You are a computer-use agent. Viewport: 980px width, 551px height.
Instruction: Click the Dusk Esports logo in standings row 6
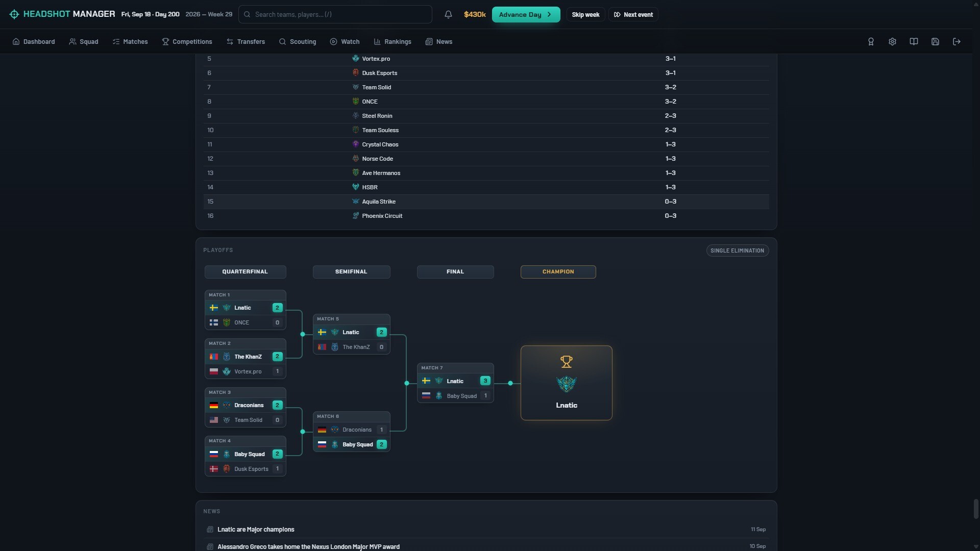[x=356, y=73]
